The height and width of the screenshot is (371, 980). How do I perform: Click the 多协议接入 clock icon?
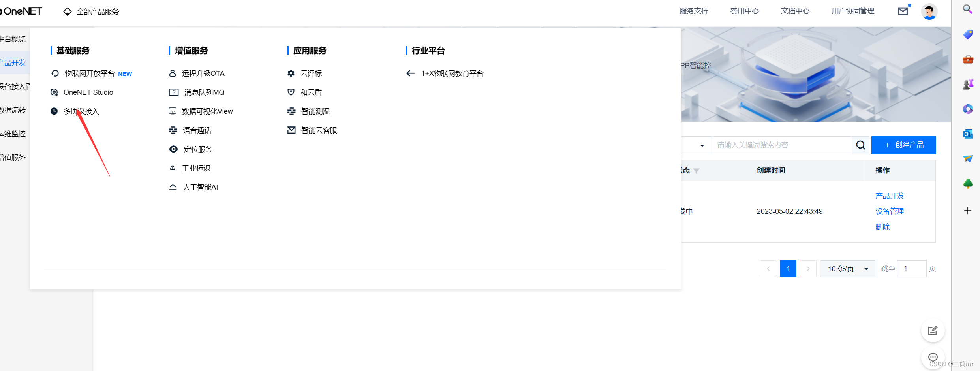[54, 111]
